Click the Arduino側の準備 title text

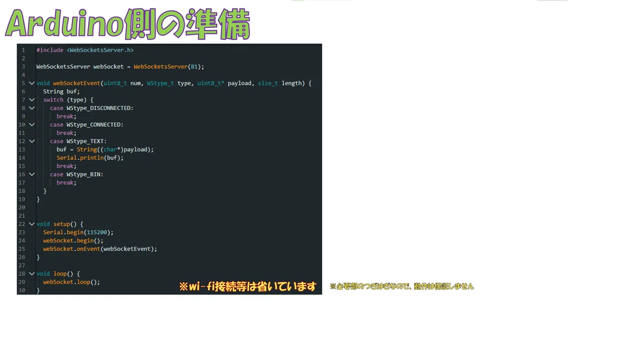point(128,25)
